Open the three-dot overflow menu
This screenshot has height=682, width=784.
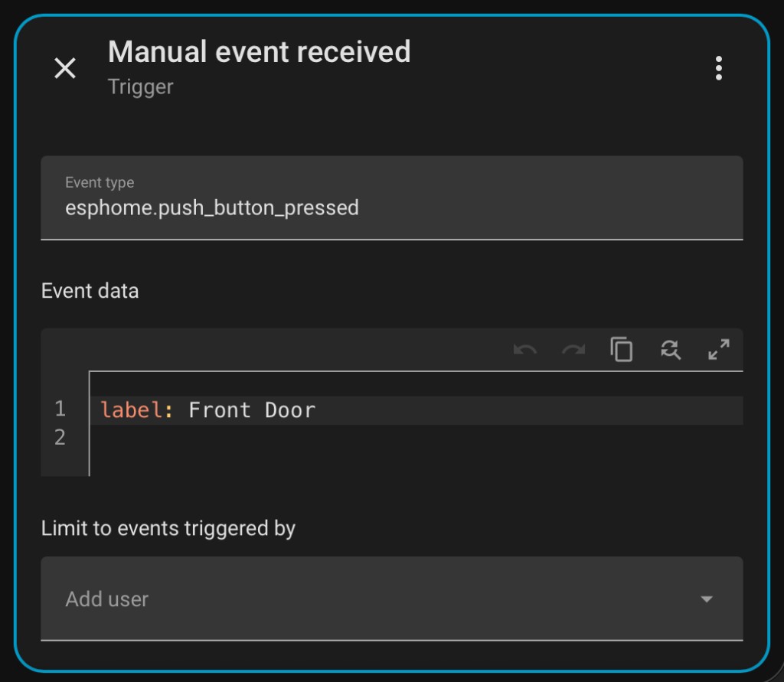(719, 68)
